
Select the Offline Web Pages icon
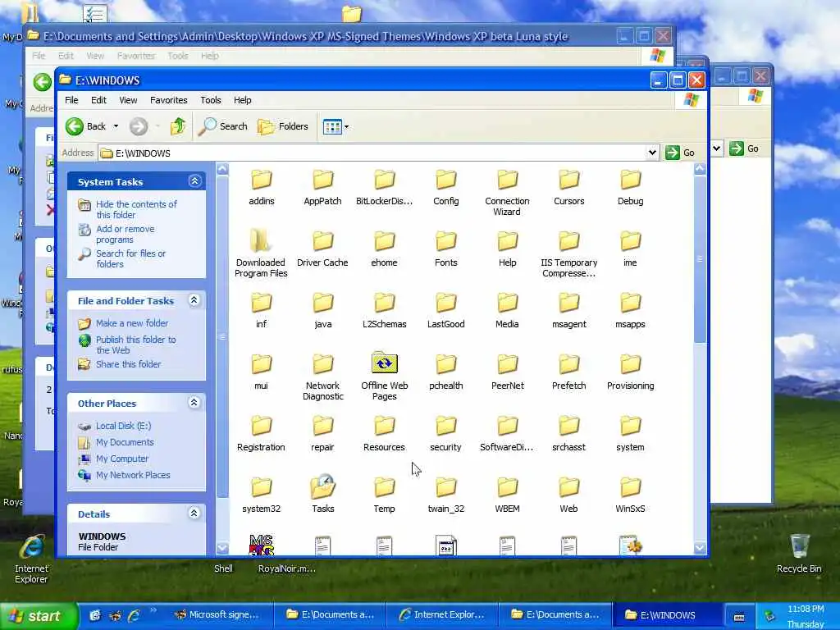pyautogui.click(x=384, y=363)
